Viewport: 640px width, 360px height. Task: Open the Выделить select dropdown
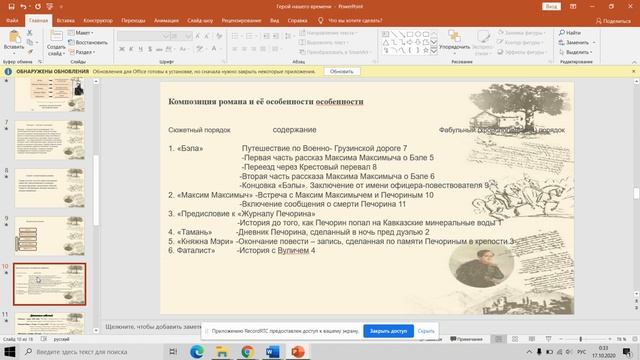click(x=576, y=52)
